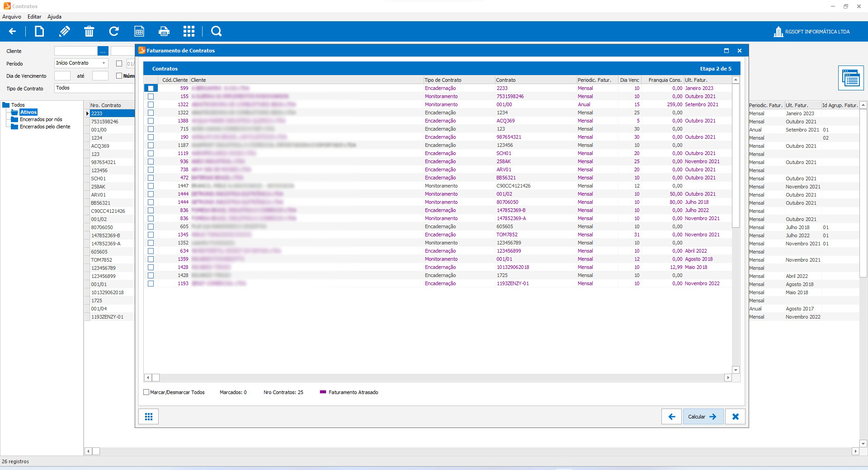
Task: Refresh the contracts list
Action: pos(114,31)
